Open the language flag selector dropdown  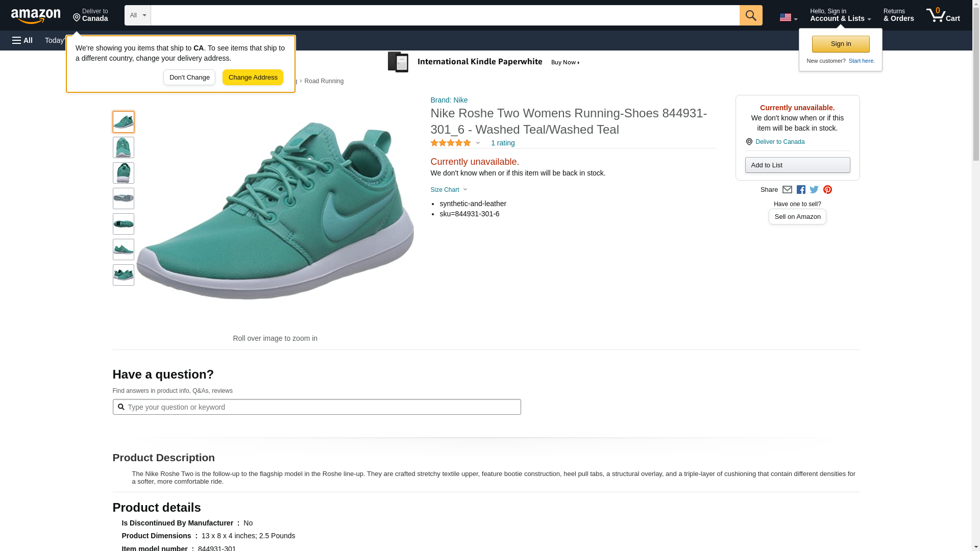(788, 17)
